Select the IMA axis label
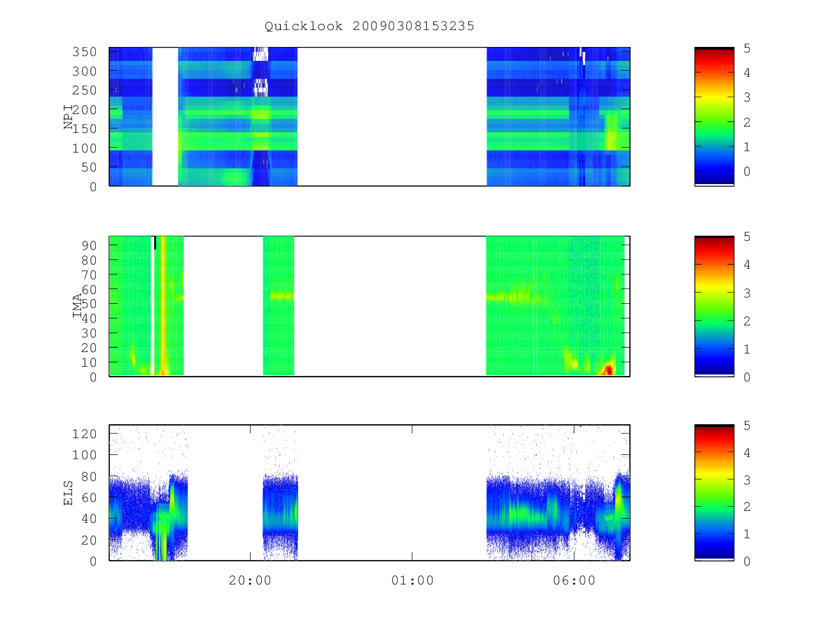840x630 pixels. [x=77, y=307]
